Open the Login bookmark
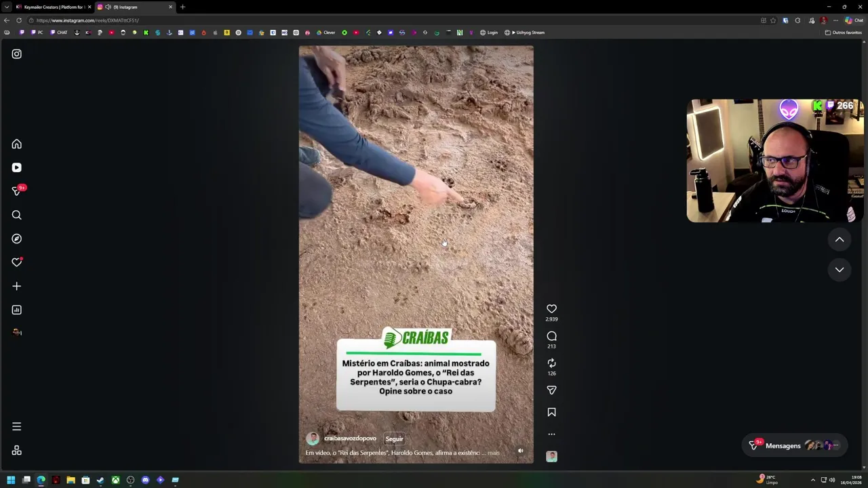This screenshot has width=868, height=488. [489, 33]
